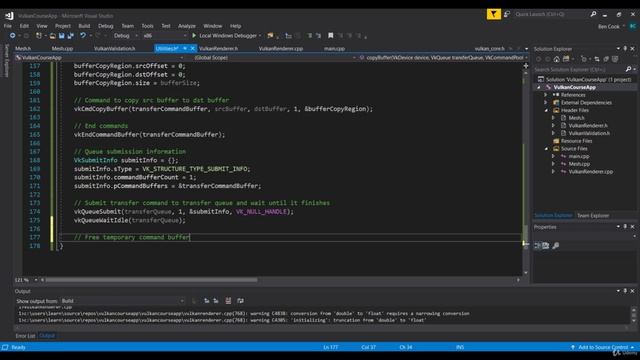
Task: Open the Global Scope dropdown
Action: click(274, 58)
